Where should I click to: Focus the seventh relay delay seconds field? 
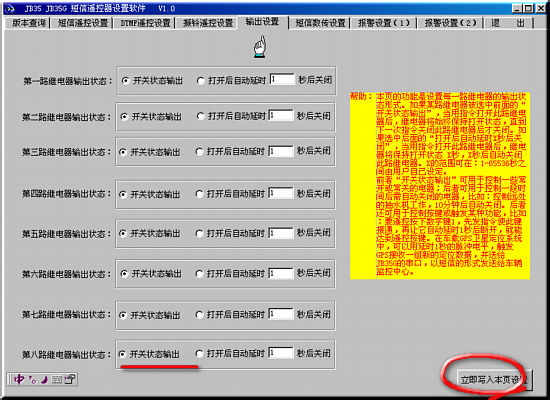pos(281,314)
